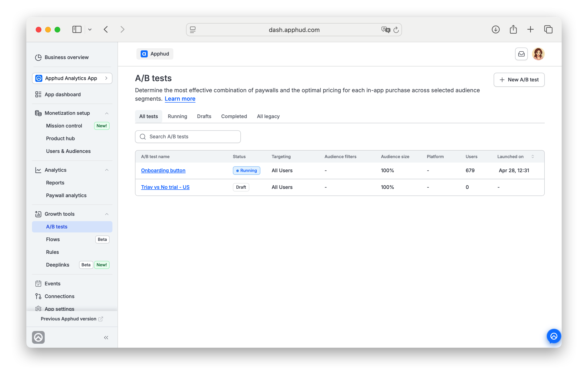This screenshot has height=383, width=588.
Task: Select the All tests tab
Action: (148, 116)
